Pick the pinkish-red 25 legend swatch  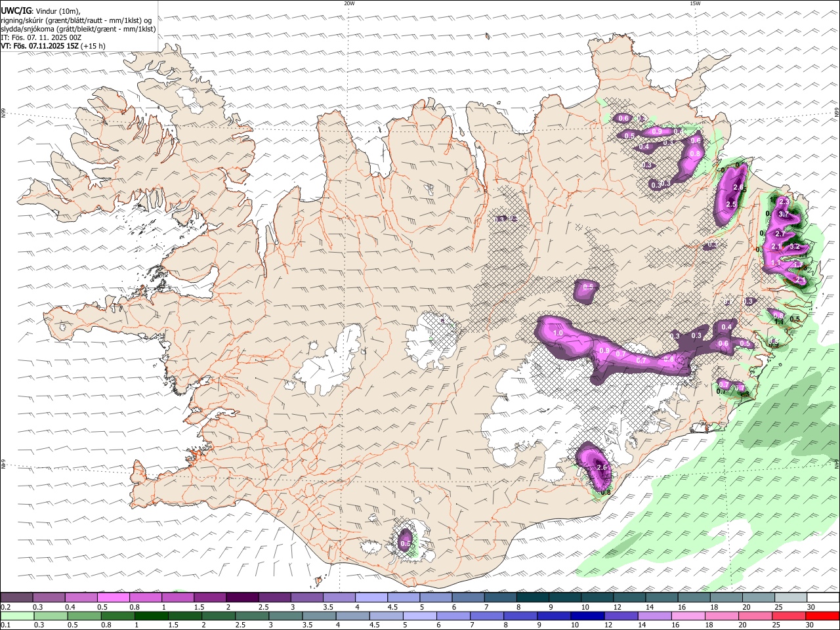click(788, 616)
